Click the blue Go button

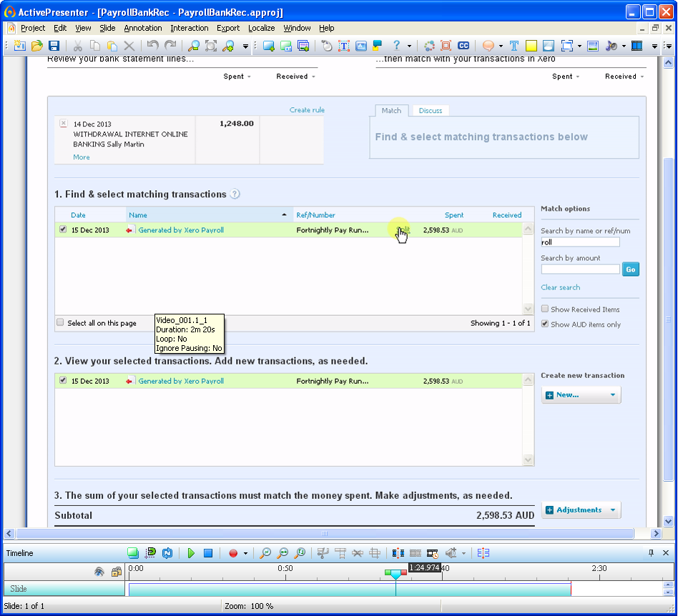630,269
